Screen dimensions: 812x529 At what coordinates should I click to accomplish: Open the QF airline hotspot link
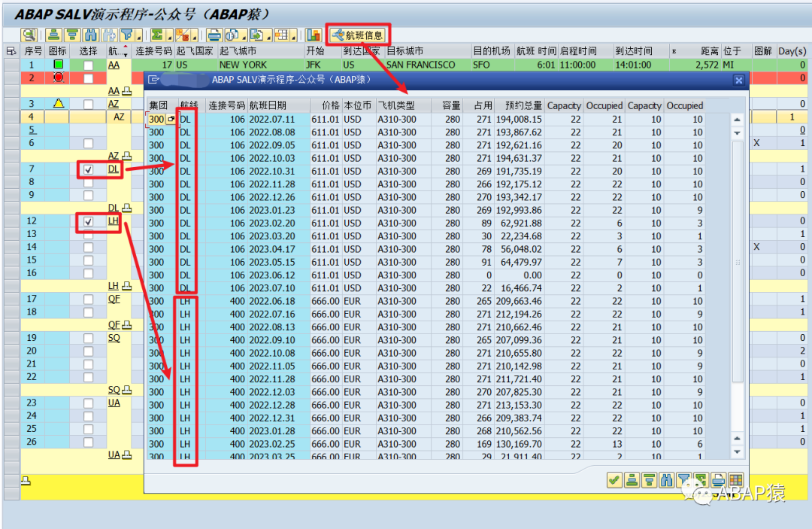114,299
